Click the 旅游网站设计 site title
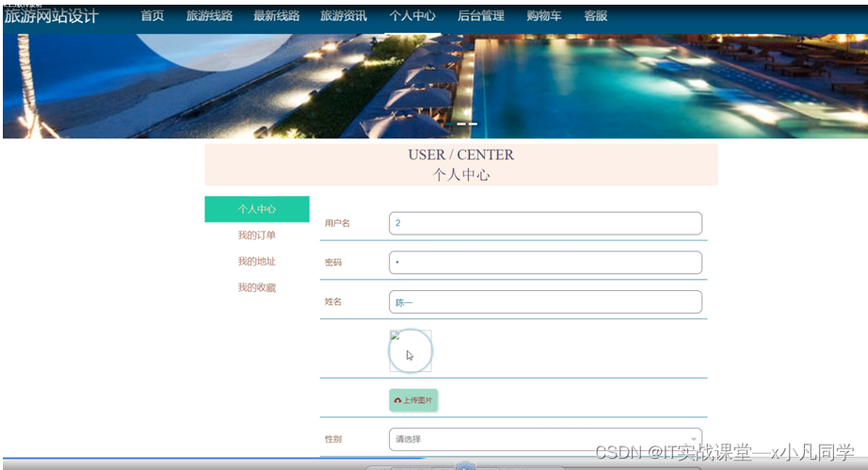The height and width of the screenshot is (470, 868). point(52,16)
